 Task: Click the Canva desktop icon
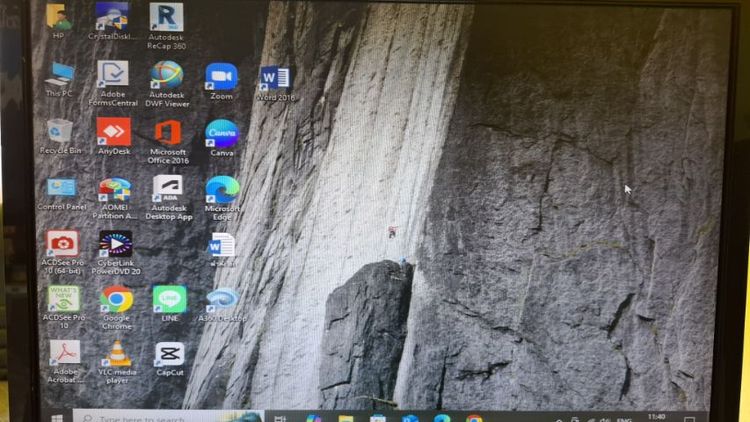click(221, 138)
